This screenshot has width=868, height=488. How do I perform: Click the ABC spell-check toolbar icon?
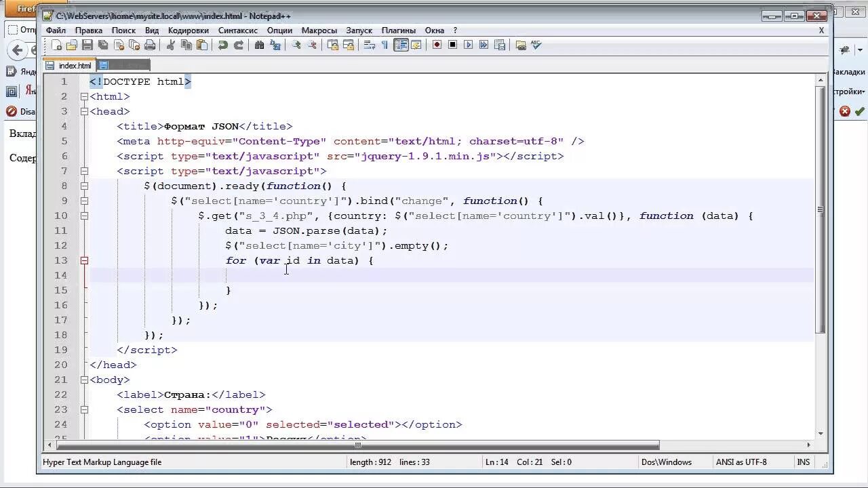coord(536,45)
